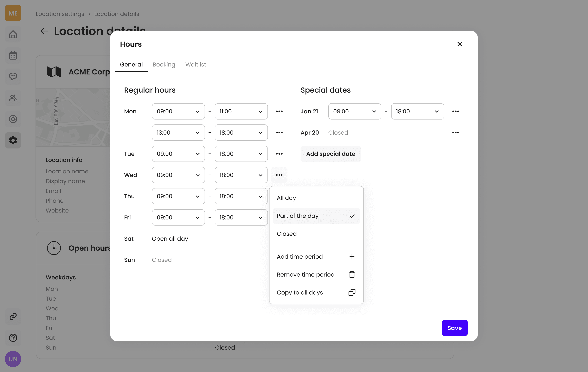588x372 pixels.
Task: Close the Hours dialog
Action: (x=460, y=44)
